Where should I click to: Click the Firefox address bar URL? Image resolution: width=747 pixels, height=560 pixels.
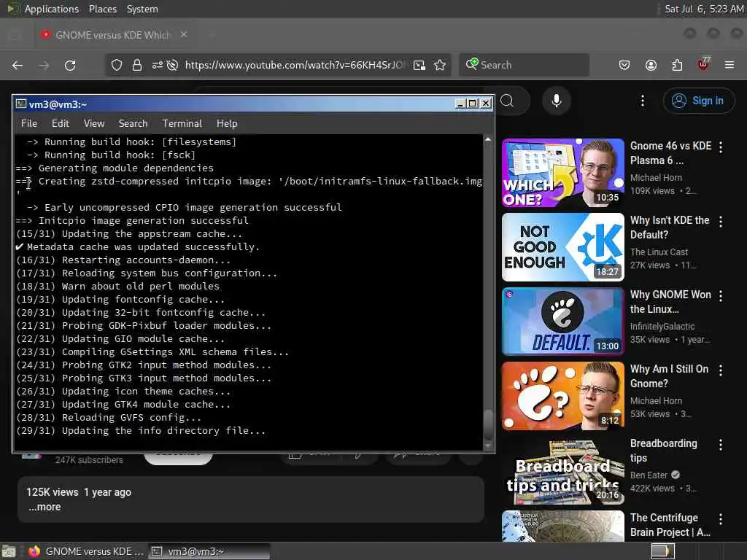click(295, 65)
